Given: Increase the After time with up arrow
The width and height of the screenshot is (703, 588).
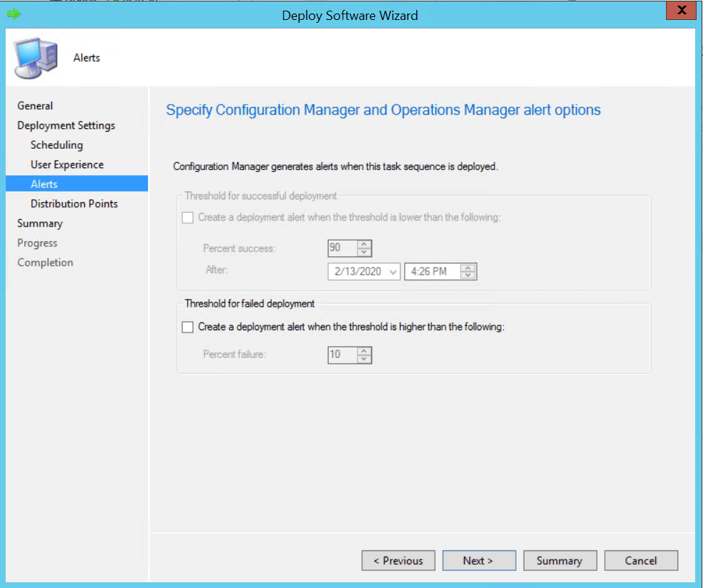Looking at the screenshot, I should 468,268.
